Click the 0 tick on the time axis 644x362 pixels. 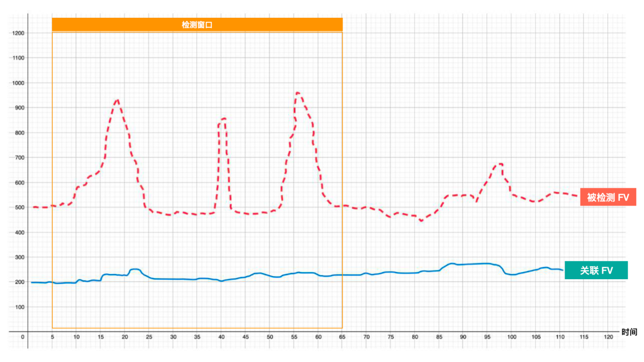pyautogui.click(x=22, y=337)
